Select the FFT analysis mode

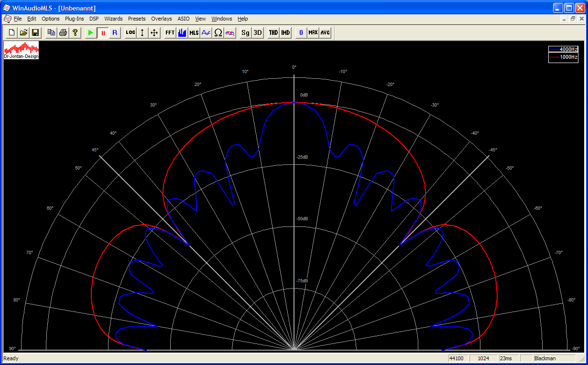[x=170, y=32]
